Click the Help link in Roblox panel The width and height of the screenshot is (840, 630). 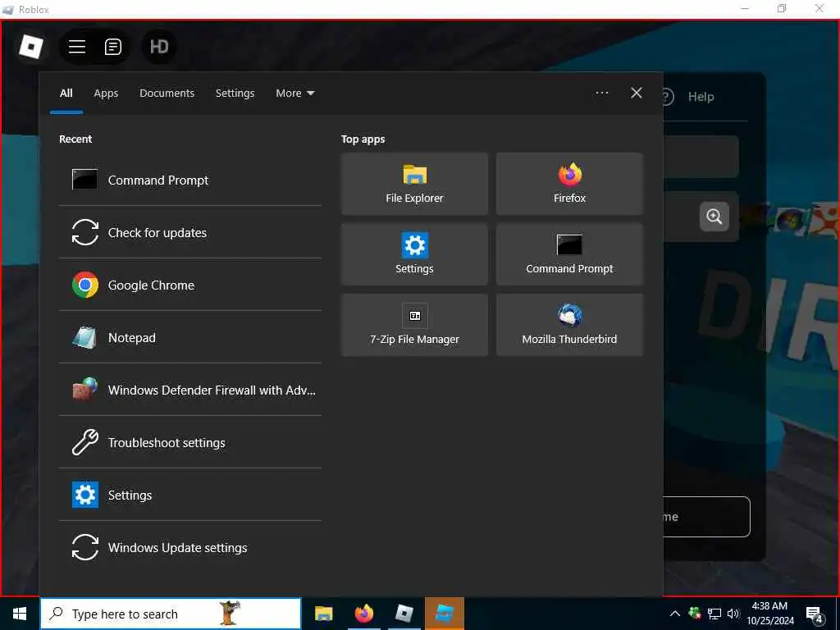(x=701, y=97)
